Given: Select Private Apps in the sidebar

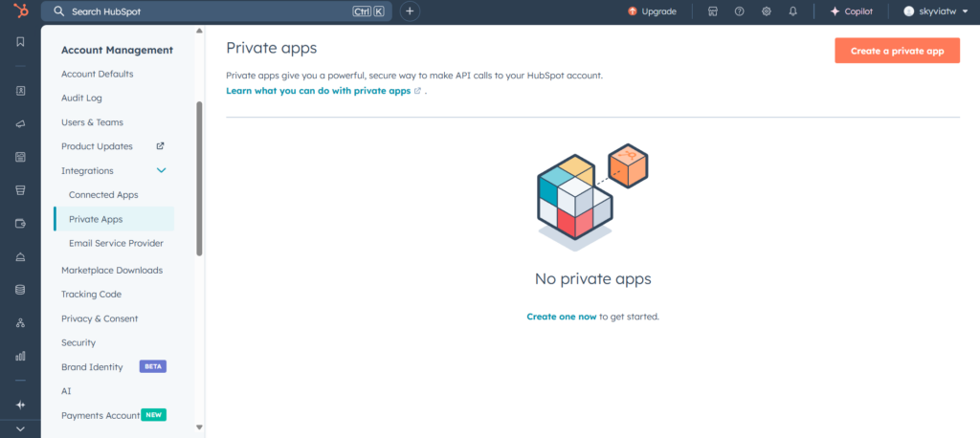Looking at the screenshot, I should (114, 219).
